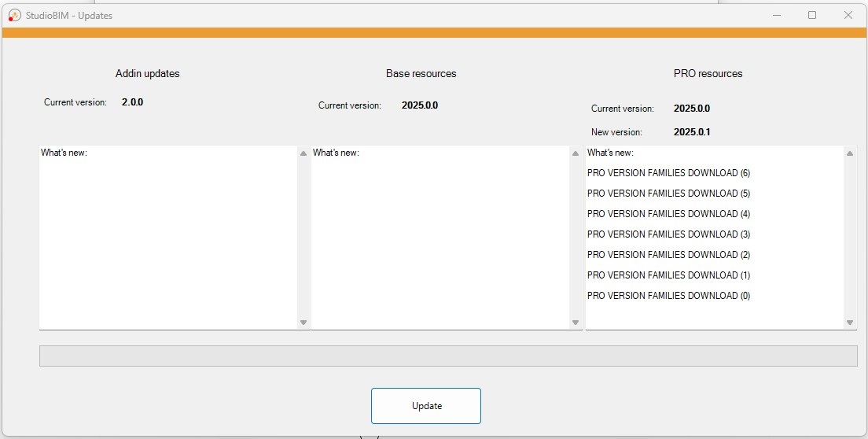Click What's new text in Addin updates box
Viewport: 868px width, 439px height.
(64, 153)
